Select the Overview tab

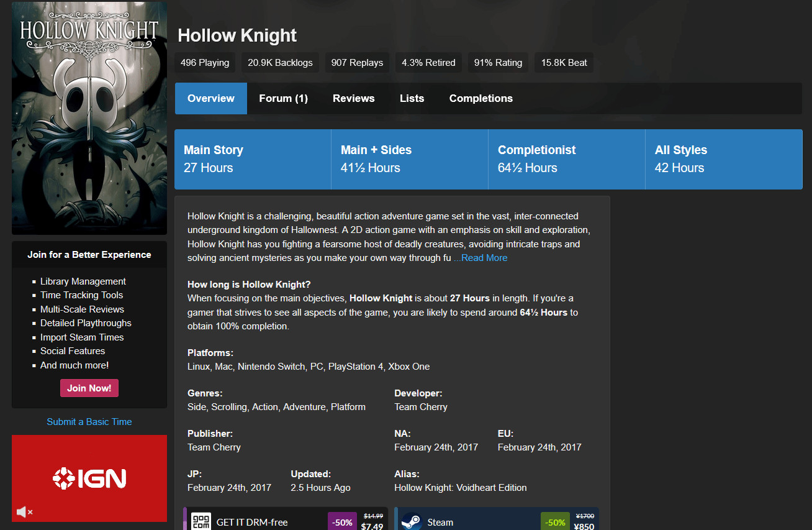pos(211,98)
